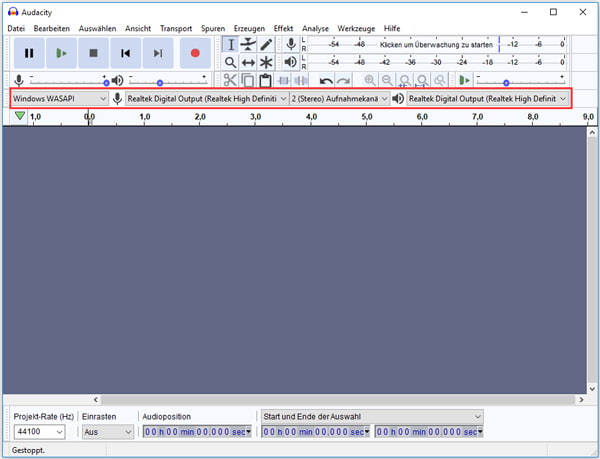Fit project to width icon
Screen dimensions: 600x459
tap(422, 80)
